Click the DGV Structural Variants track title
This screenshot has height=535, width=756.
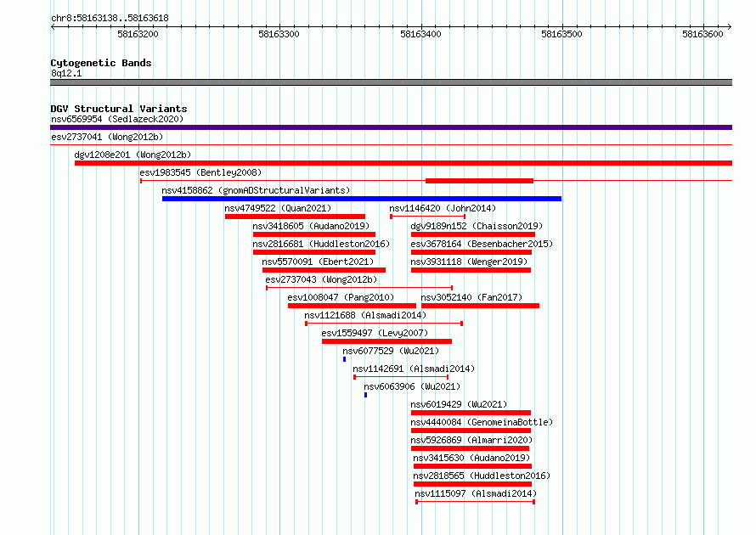click(x=119, y=109)
